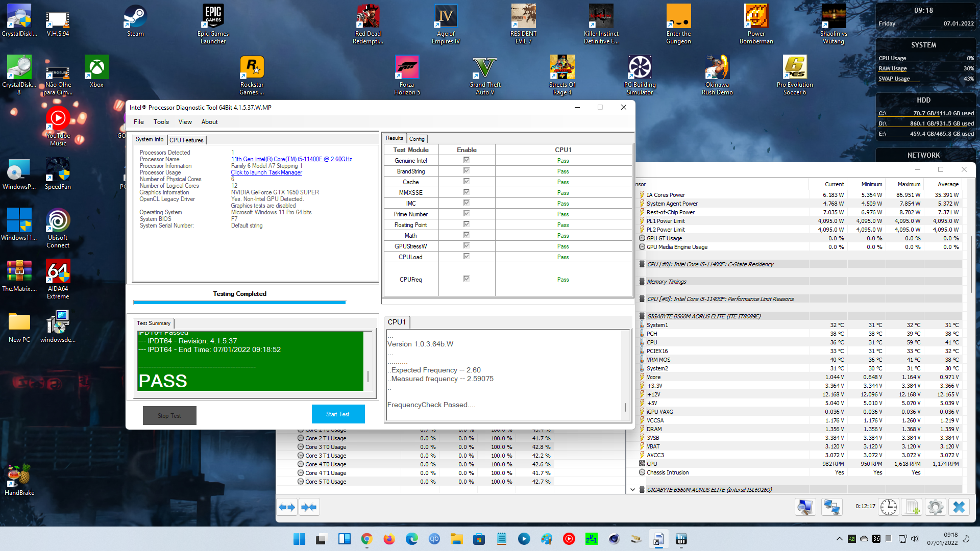Open 11th Gen Intel Core i5-11400F link
The width and height of the screenshot is (980, 551).
click(291, 159)
